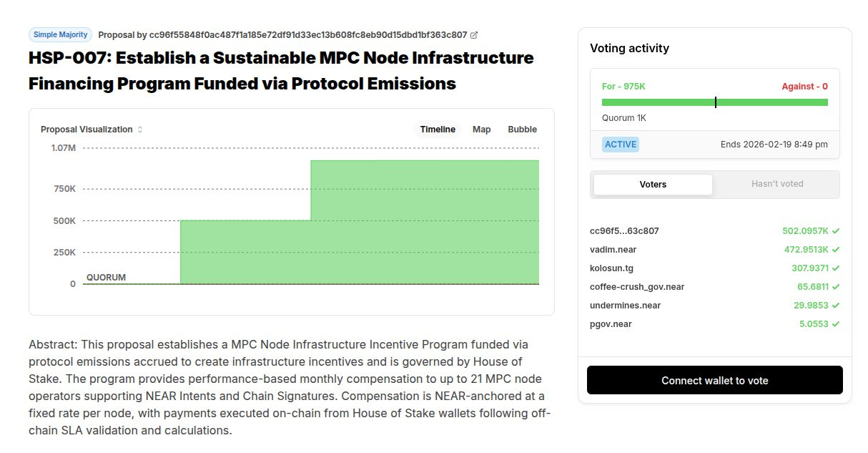Click the checkmark beside kolosun.tg vote
Viewport: 868px width, 453px height.
click(x=836, y=268)
